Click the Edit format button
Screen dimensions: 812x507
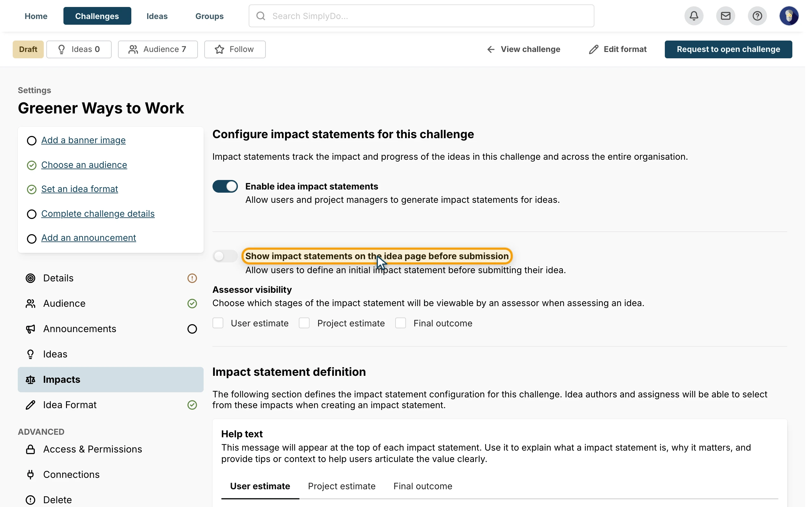[x=618, y=49]
